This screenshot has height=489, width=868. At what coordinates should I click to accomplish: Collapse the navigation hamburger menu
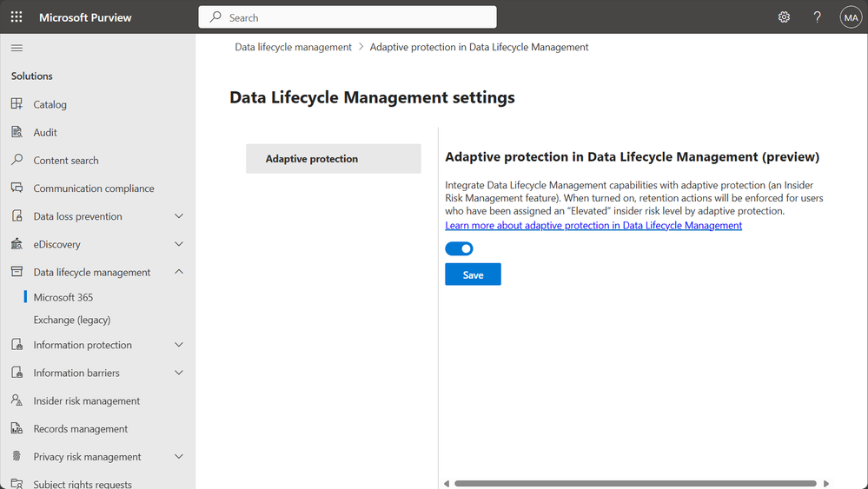point(17,48)
